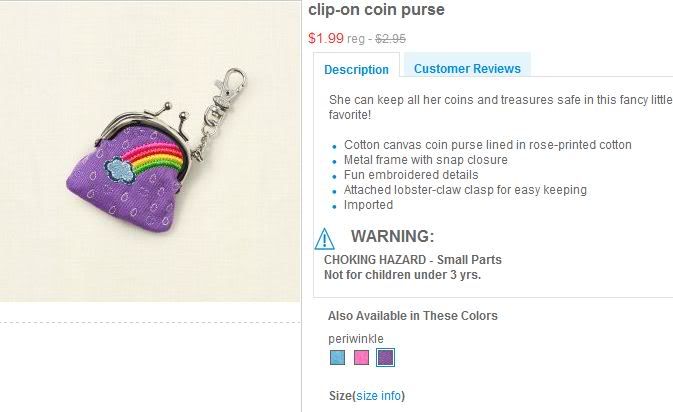Click the choking hazard warning triangle icon
Viewport: 673px width, 412px height.
[x=325, y=239]
